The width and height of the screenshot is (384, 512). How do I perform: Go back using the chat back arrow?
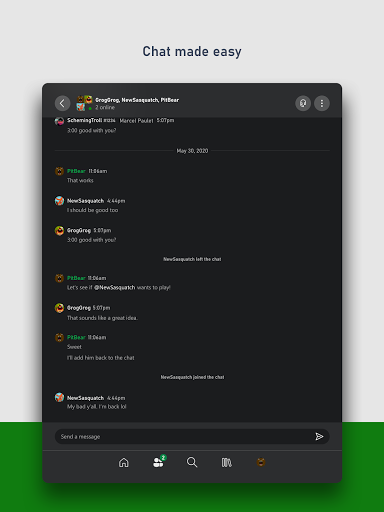[x=62, y=103]
